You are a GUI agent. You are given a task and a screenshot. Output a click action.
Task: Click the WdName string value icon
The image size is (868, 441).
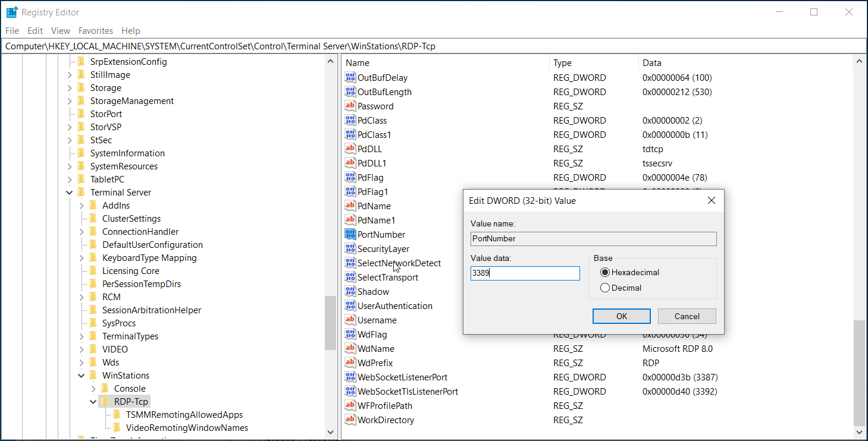[x=350, y=349]
